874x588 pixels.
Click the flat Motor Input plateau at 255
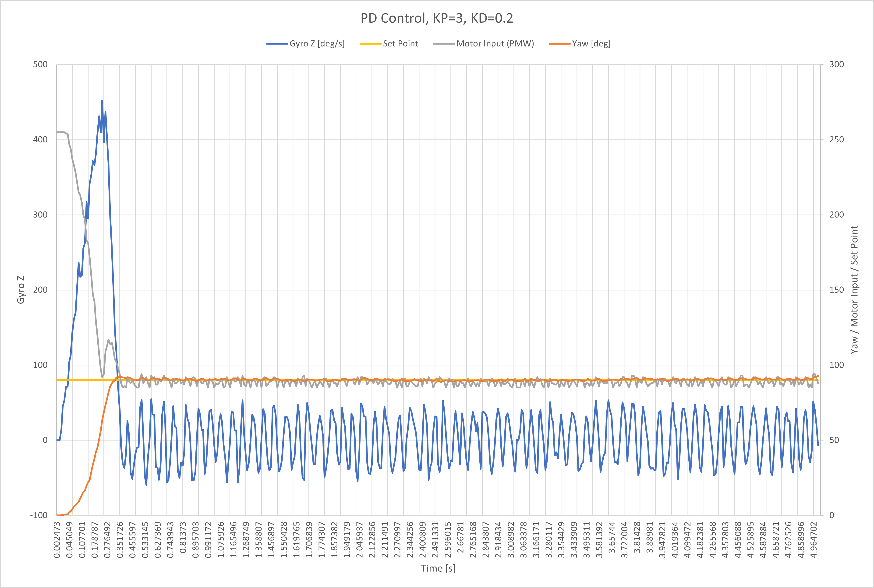point(61,132)
